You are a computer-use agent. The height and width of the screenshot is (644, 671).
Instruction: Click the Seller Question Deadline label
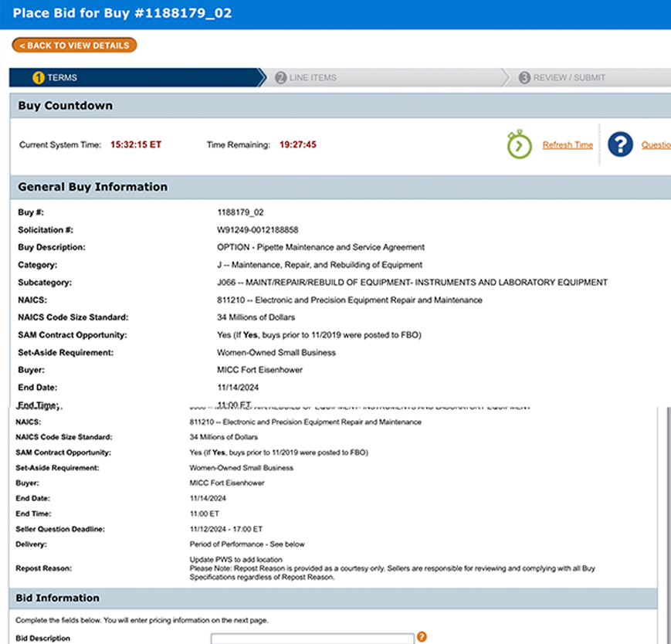(60, 529)
